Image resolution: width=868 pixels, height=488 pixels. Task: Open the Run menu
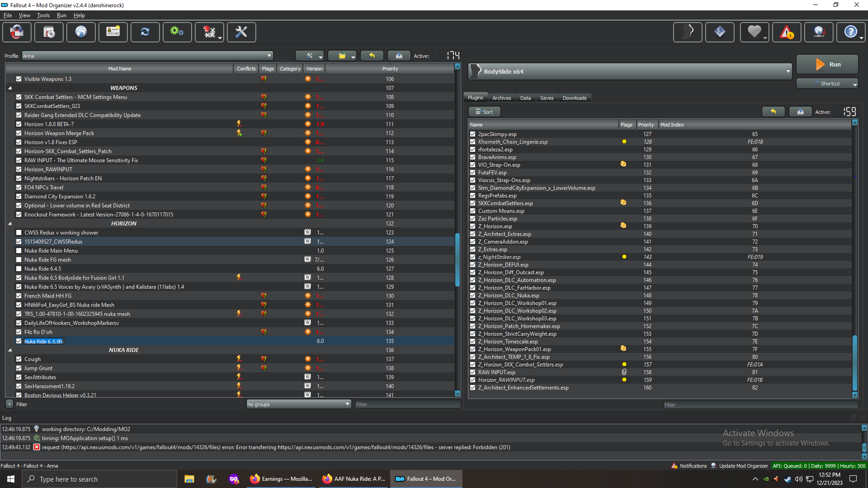tap(61, 15)
